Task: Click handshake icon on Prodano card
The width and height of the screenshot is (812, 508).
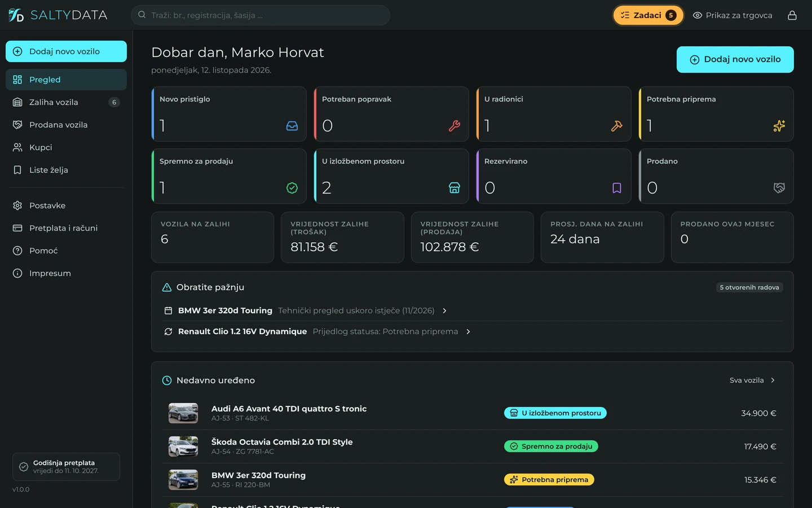Action: pos(779,188)
